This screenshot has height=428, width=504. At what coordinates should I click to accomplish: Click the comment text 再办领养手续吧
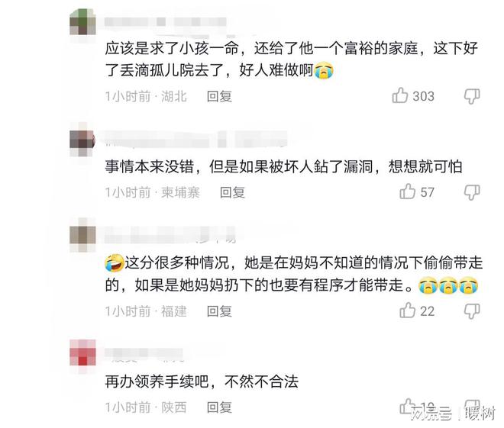[157, 381]
